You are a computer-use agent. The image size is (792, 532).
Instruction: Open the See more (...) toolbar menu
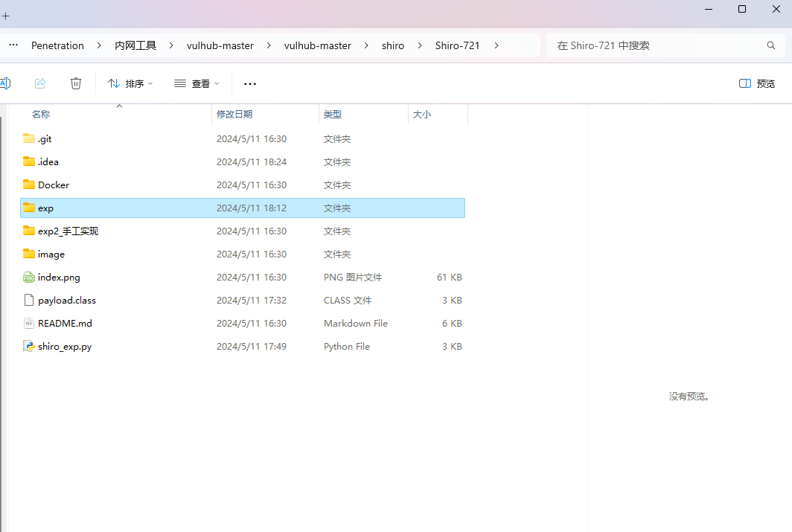(250, 83)
